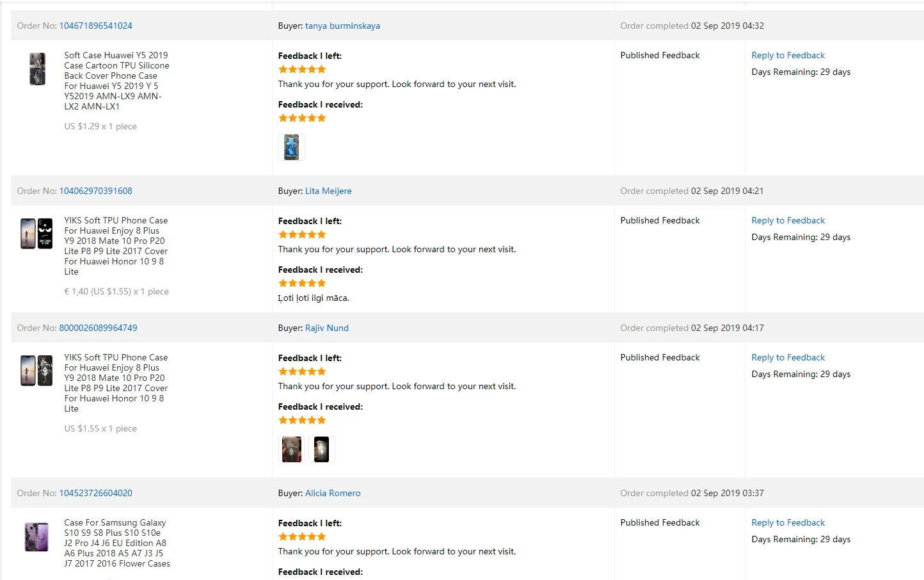Open Huawei Y5 2019 soft case product thumbnail
The height and width of the screenshot is (580, 924).
(37, 69)
